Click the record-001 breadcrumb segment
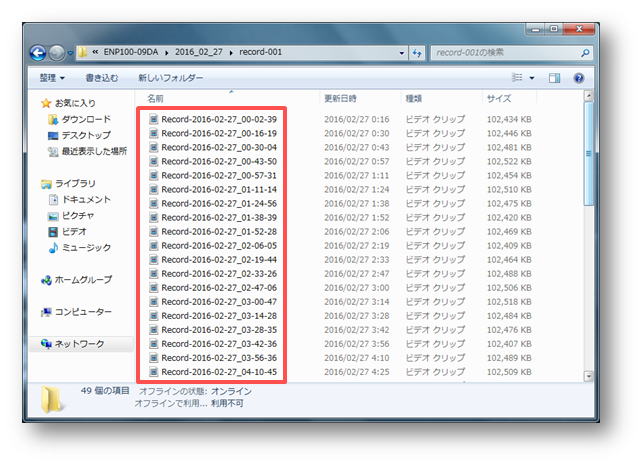The image size is (642, 465). pos(260,52)
